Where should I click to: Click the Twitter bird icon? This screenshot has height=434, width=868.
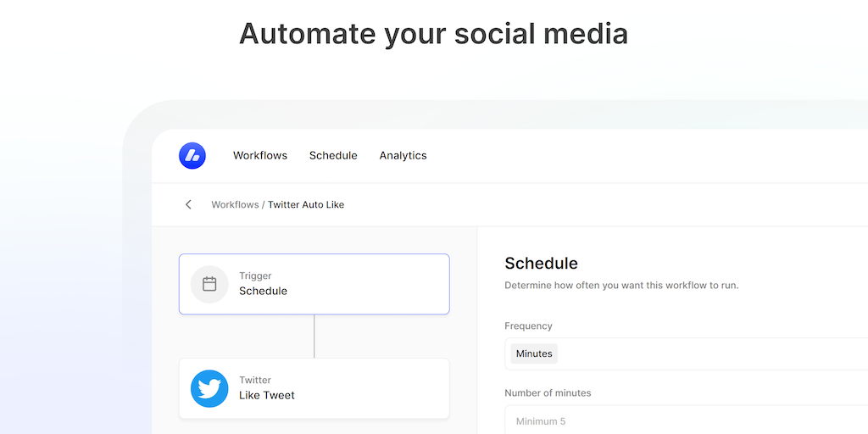[x=209, y=388]
